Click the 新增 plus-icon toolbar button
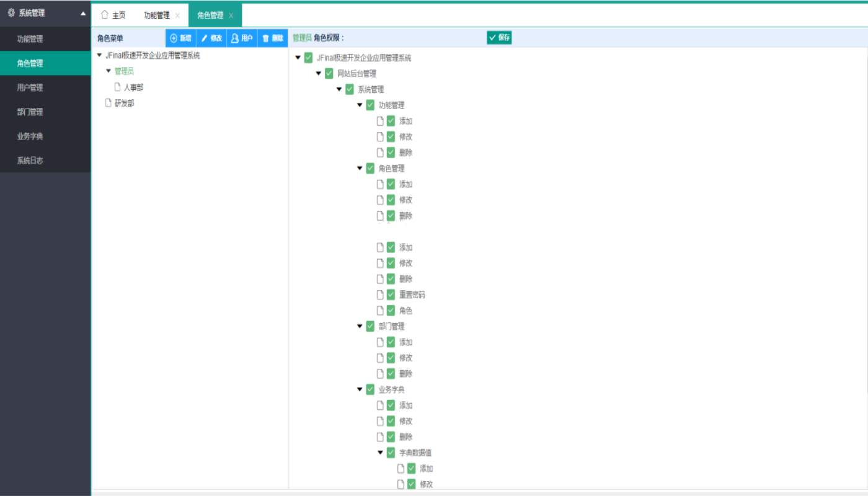The width and height of the screenshot is (868, 496). 180,38
